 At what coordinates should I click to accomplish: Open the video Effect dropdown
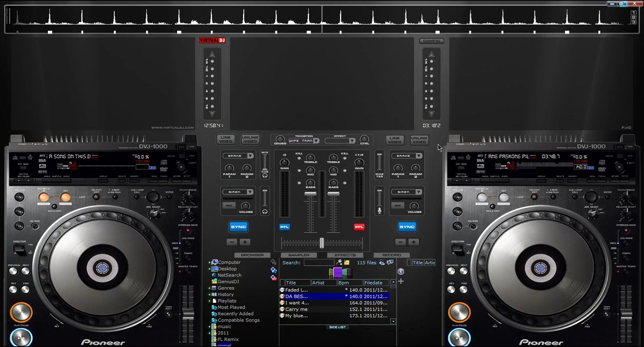coord(340,141)
